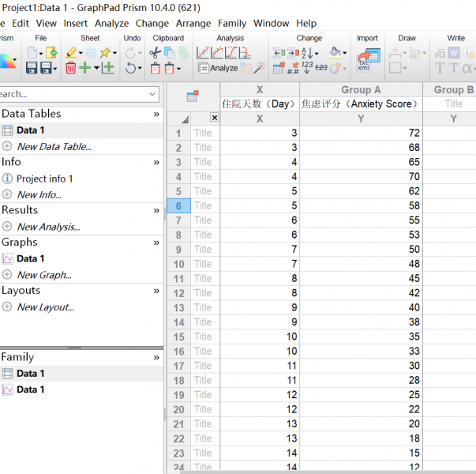Open the Analyze menu
Viewport: 476px width, 474px height.
111,23
